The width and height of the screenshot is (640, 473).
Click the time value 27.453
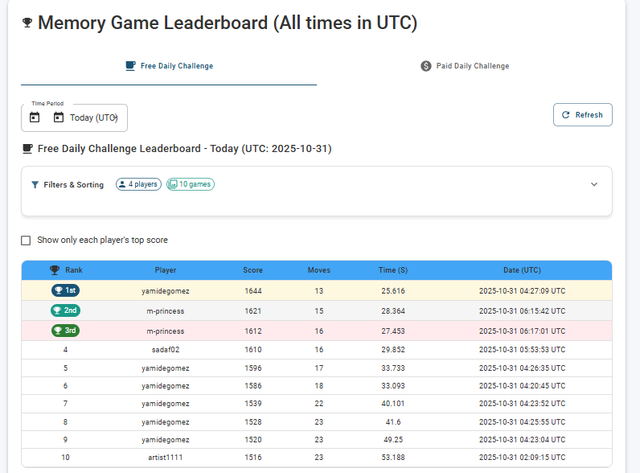tap(393, 331)
